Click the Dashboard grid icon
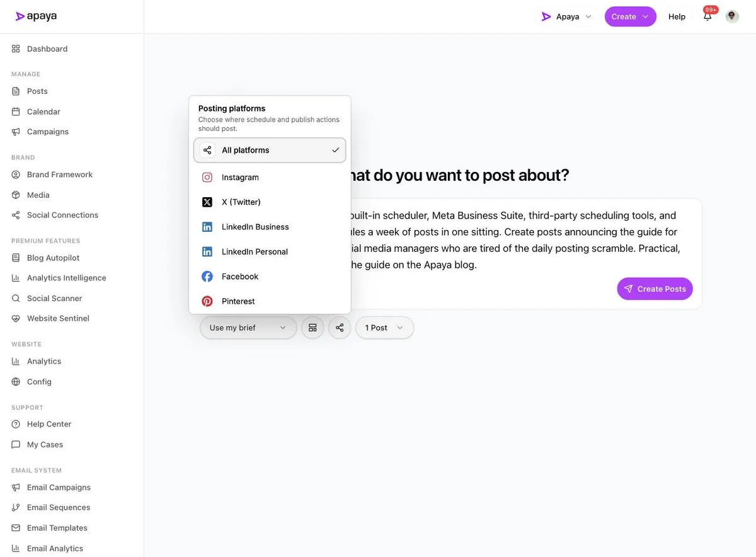 [16, 49]
